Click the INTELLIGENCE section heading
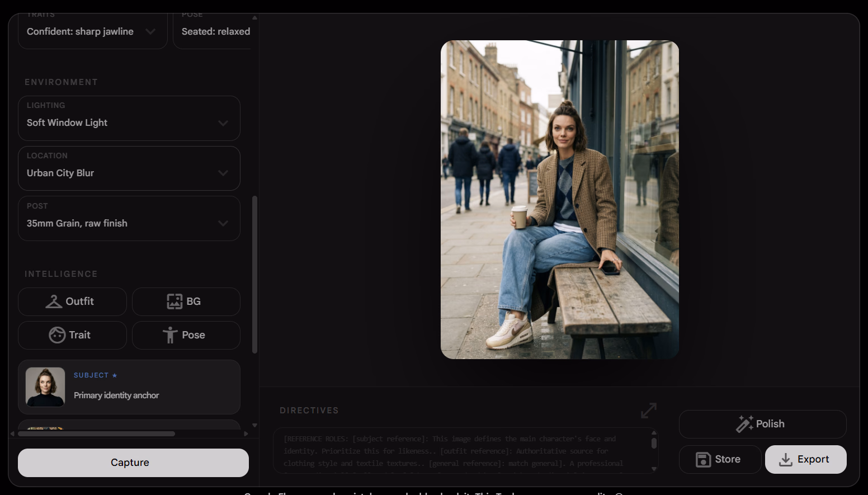868x495 pixels. click(61, 274)
